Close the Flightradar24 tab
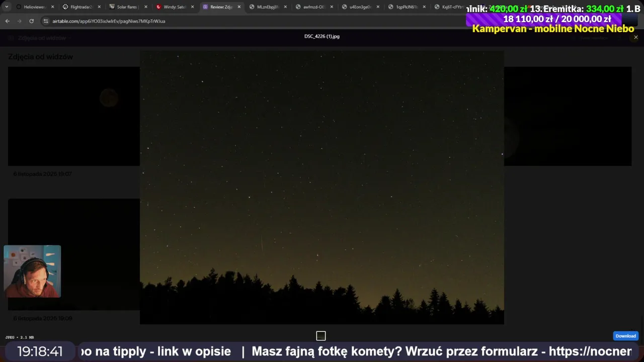 (99, 7)
